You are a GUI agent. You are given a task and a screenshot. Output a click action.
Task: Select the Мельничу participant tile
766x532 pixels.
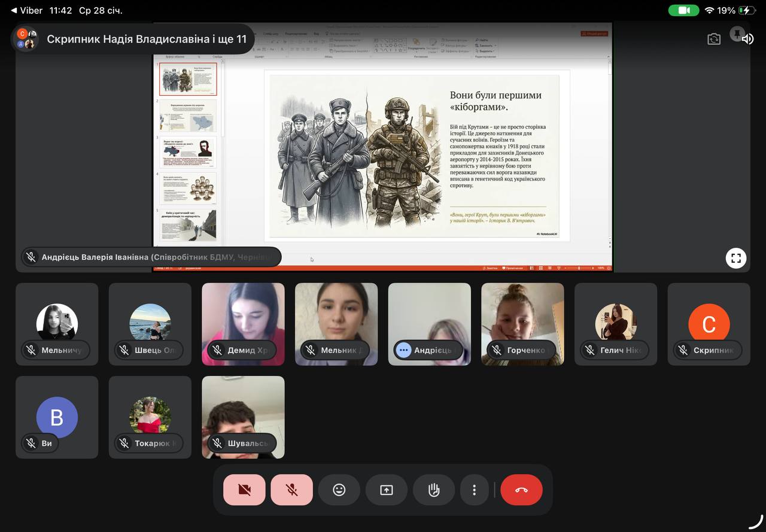57,324
